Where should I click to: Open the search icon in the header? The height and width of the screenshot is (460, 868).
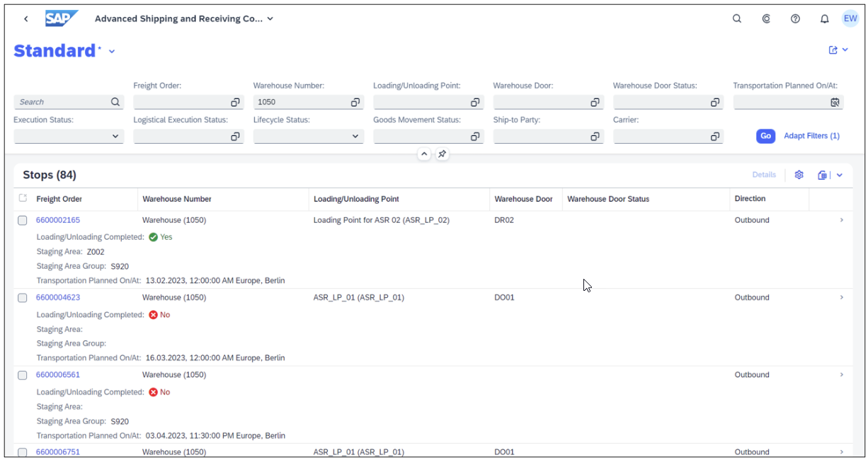[737, 19]
